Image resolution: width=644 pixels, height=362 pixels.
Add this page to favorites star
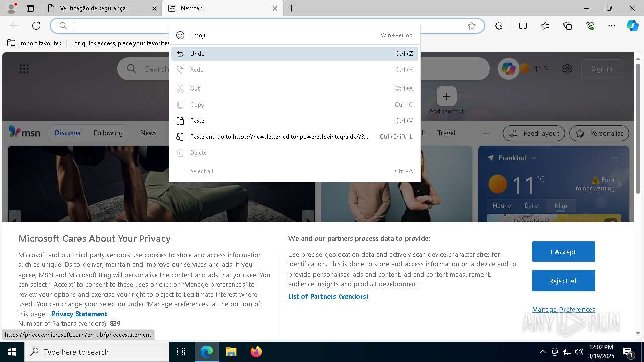[x=472, y=26]
